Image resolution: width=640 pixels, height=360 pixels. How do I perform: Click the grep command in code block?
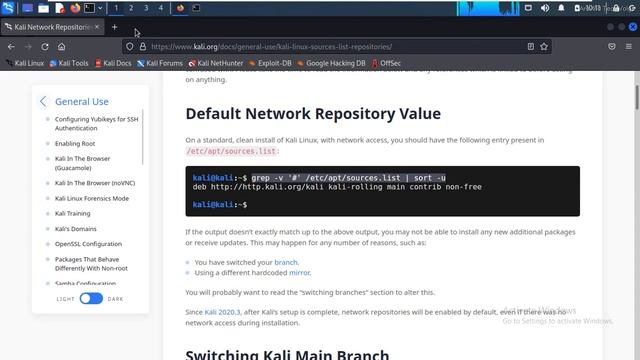tap(349, 178)
